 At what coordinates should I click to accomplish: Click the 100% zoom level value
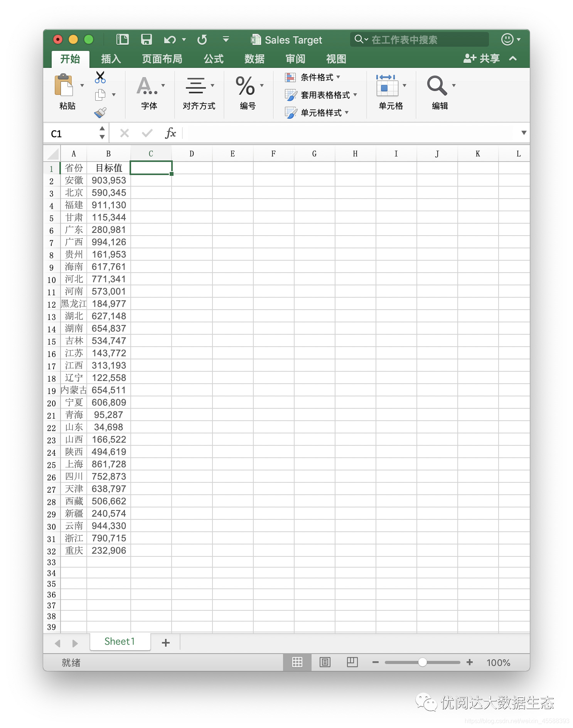(498, 662)
